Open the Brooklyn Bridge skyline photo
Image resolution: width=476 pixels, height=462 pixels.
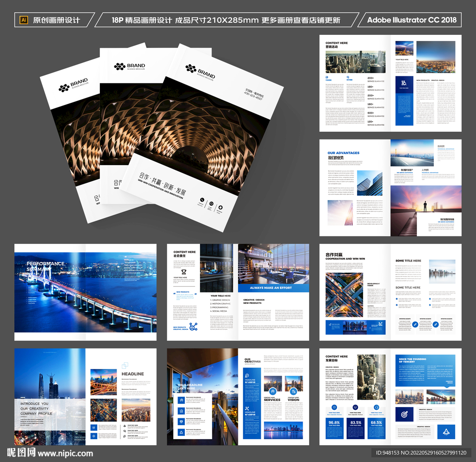click(441, 396)
